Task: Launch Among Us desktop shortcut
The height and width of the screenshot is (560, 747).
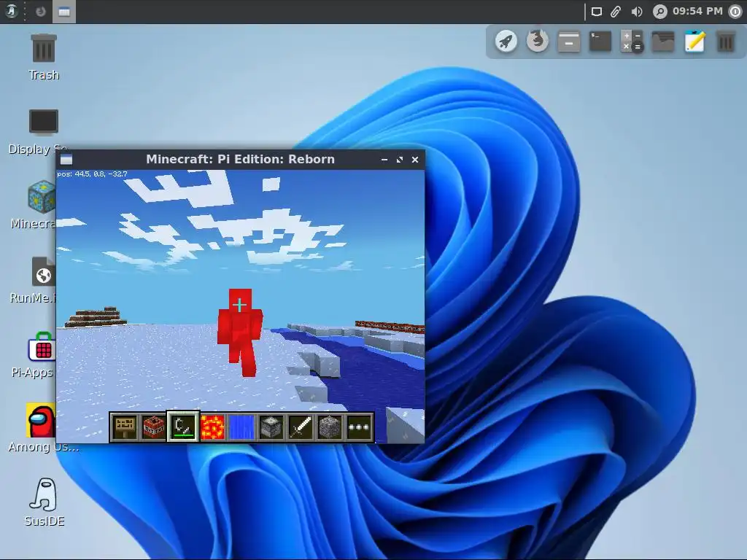Action: pyautogui.click(x=42, y=429)
